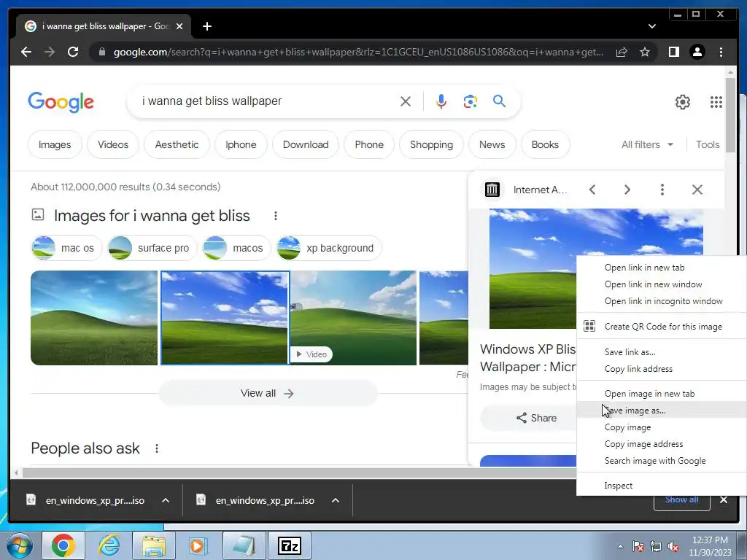The width and height of the screenshot is (747, 560).
Task: Click the Google logo
Action: [x=61, y=101]
